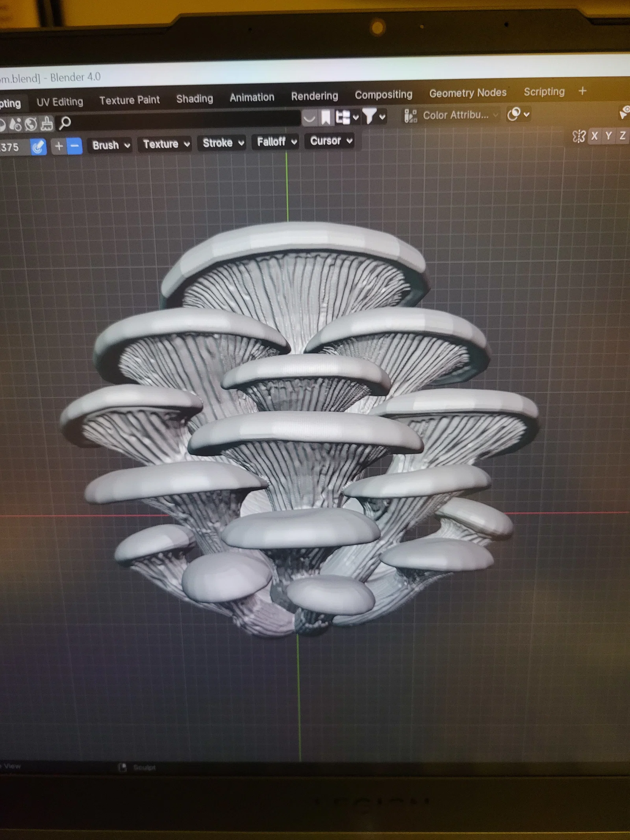The height and width of the screenshot is (840, 630).
Task: Switch to the Texture Paint workspace tab
Action: 130,100
